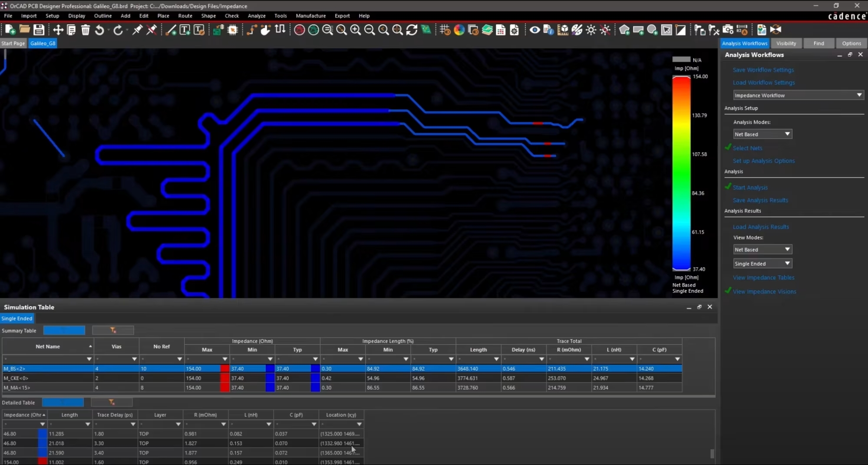This screenshot has height=465, width=868.
Task: Open the Impedance Workflow dropdown
Action: (798, 95)
